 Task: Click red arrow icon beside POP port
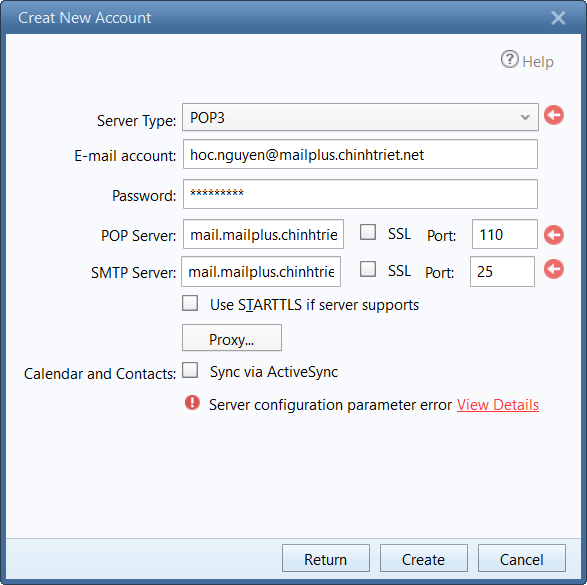point(554,235)
